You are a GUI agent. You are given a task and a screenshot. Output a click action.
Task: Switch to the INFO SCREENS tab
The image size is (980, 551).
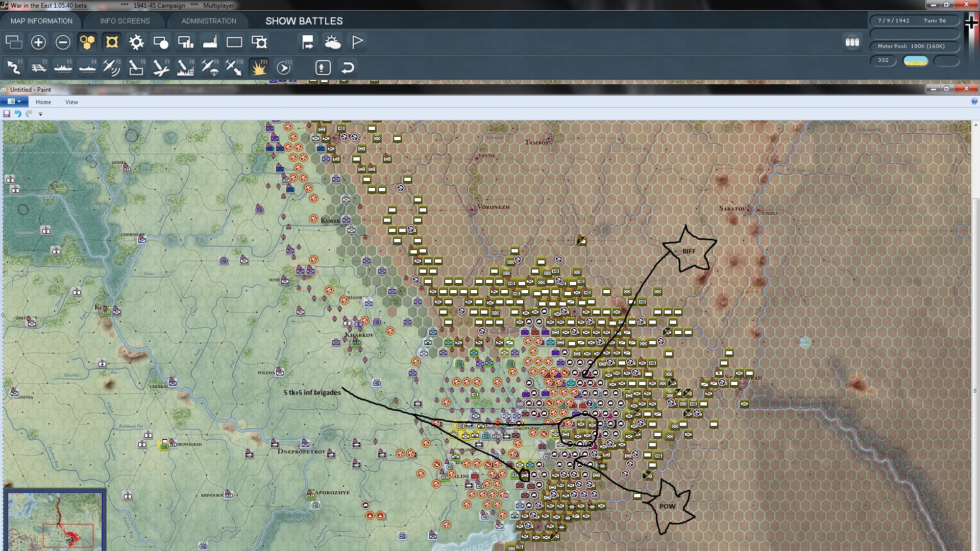(125, 21)
